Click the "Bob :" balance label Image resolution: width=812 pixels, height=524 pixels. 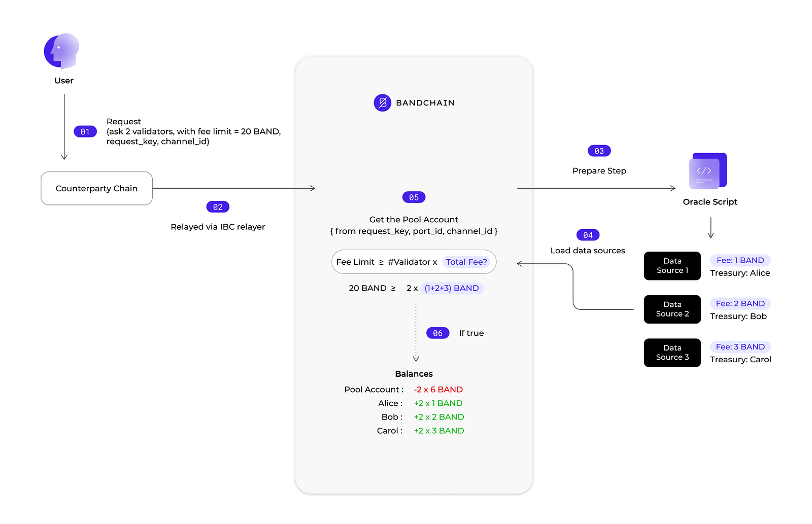[x=392, y=417]
